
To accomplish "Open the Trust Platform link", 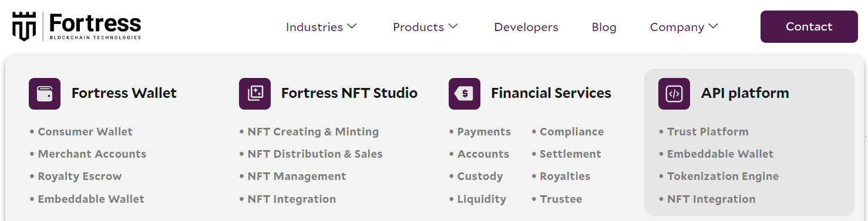I will [x=708, y=132].
